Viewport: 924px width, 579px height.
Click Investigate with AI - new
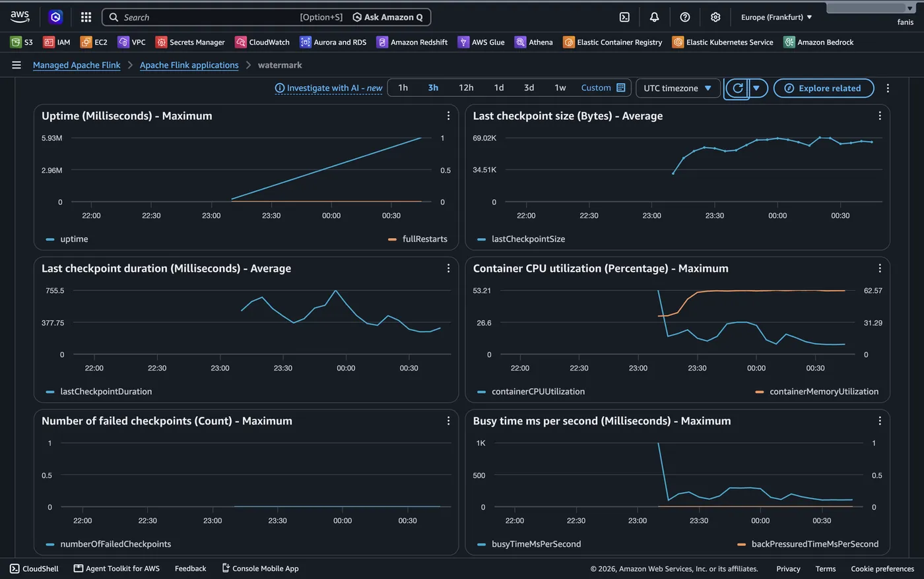329,88
